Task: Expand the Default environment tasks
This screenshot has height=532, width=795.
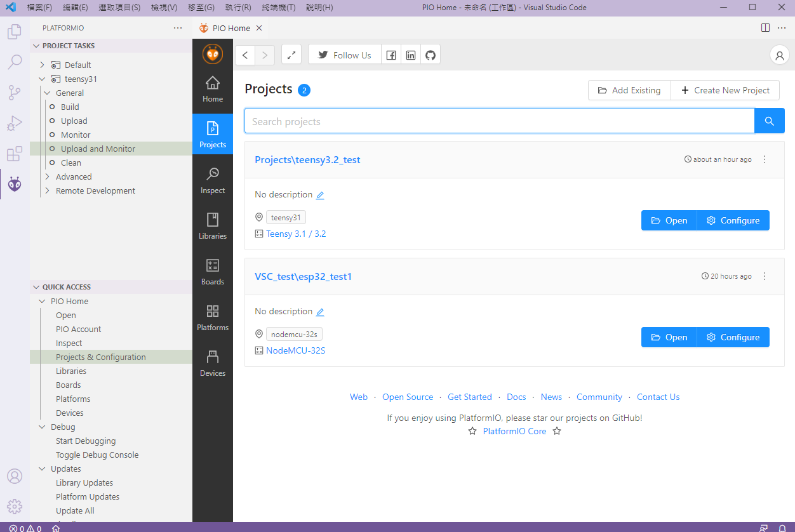Action: coord(43,65)
